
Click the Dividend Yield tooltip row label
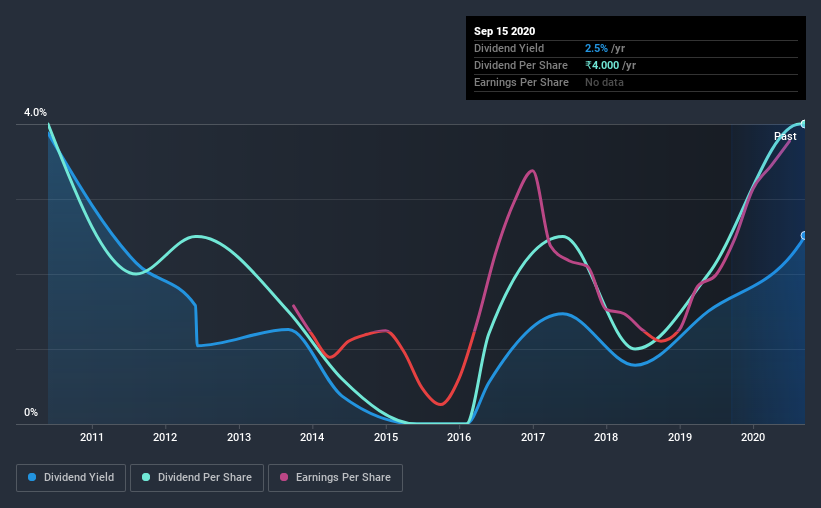click(x=509, y=48)
